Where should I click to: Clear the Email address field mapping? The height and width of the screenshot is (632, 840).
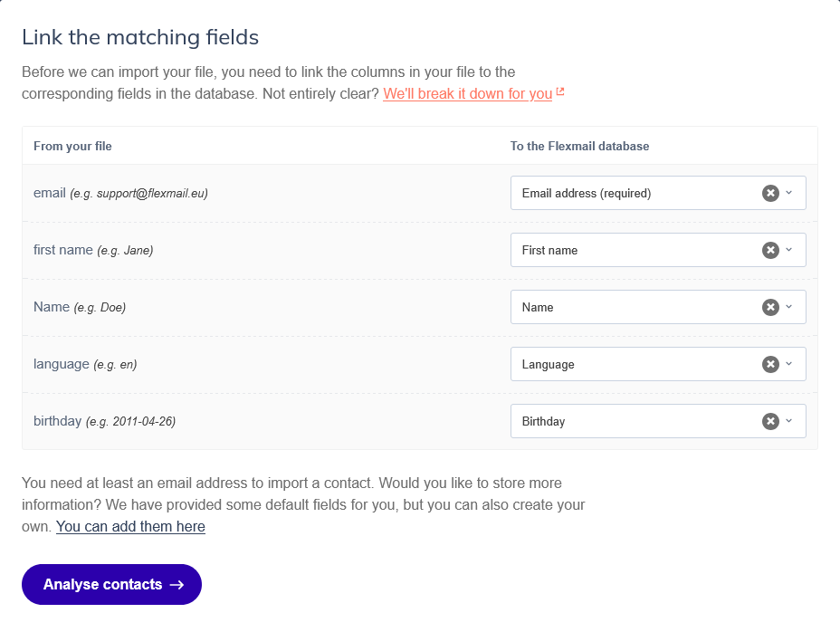(770, 193)
